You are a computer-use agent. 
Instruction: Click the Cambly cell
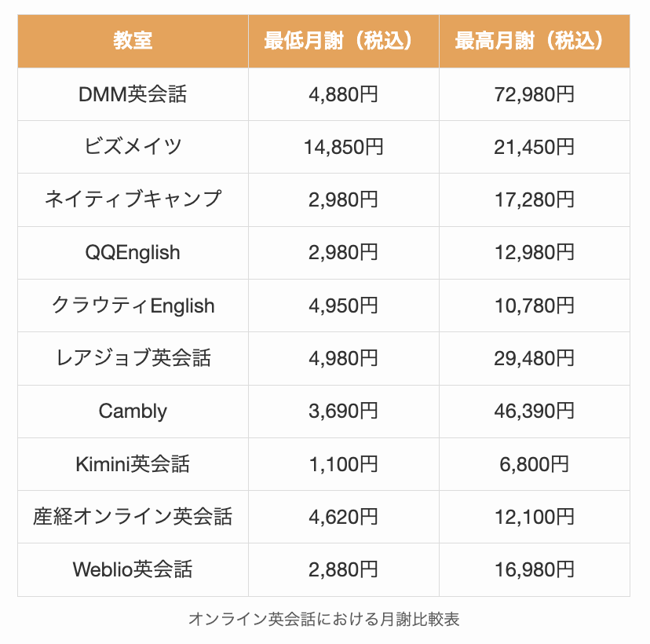click(x=133, y=411)
